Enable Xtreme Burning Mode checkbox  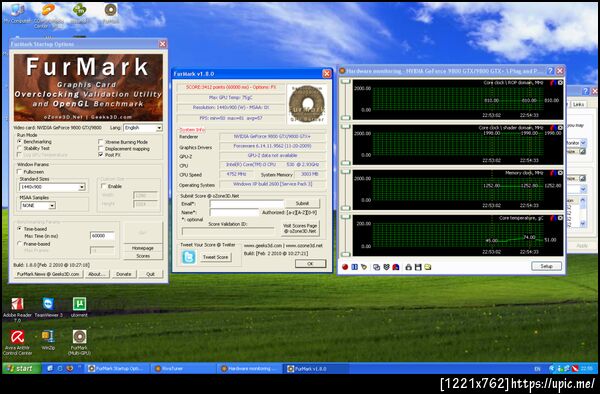(101, 142)
